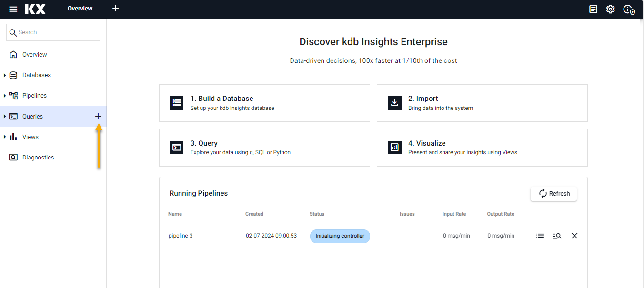Viewport: 644px width, 288px height.
Task: Open the Visualize card
Action: tap(482, 148)
